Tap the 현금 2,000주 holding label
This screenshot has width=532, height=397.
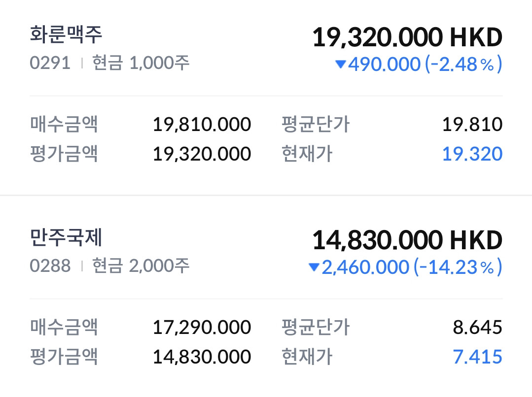tap(141, 266)
